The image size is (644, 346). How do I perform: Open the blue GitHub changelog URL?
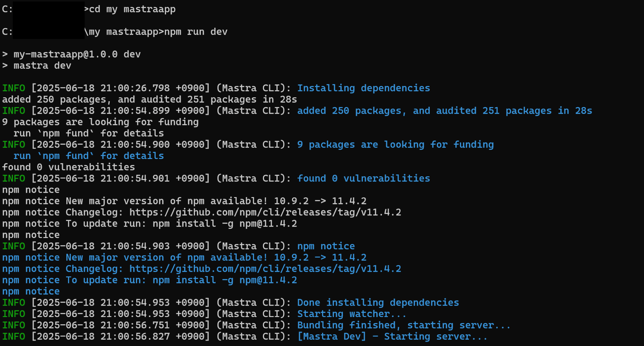coord(265,269)
